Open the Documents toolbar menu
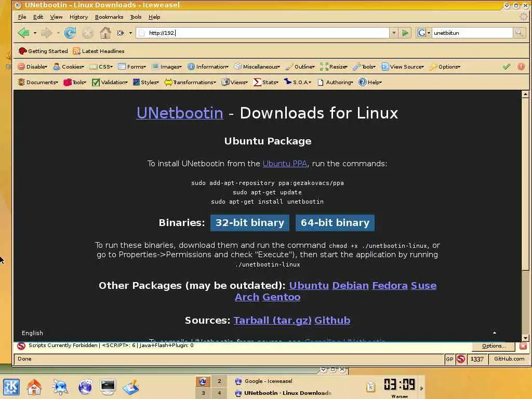Screen dimensions: 532x399 (38, 82)
